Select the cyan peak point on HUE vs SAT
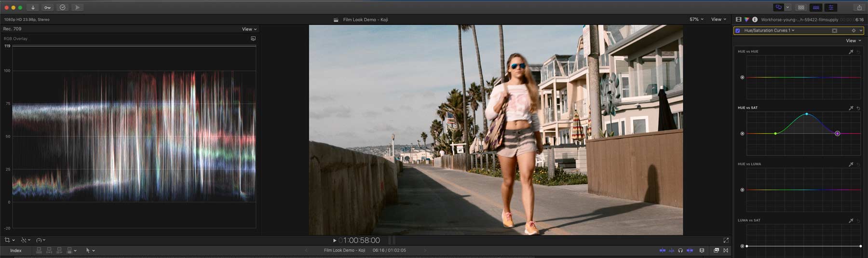Screen dimensions: 868x258 tap(807, 114)
